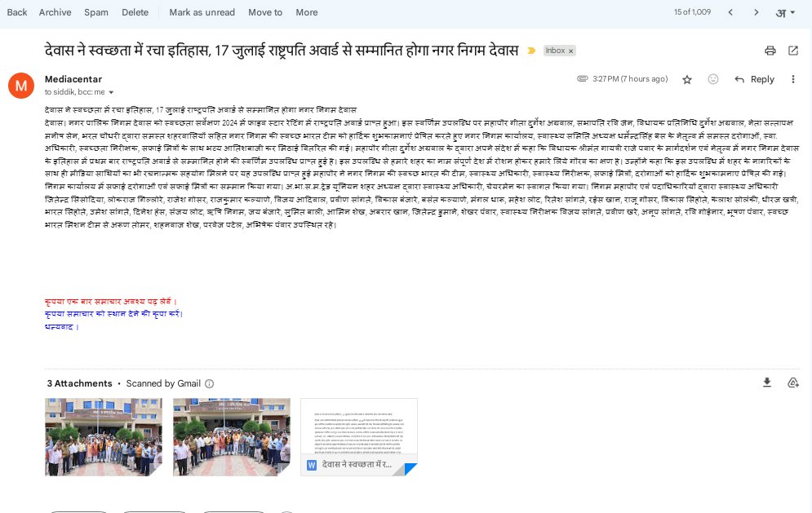
Task: Open the Word document attachment
Action: 359,437
